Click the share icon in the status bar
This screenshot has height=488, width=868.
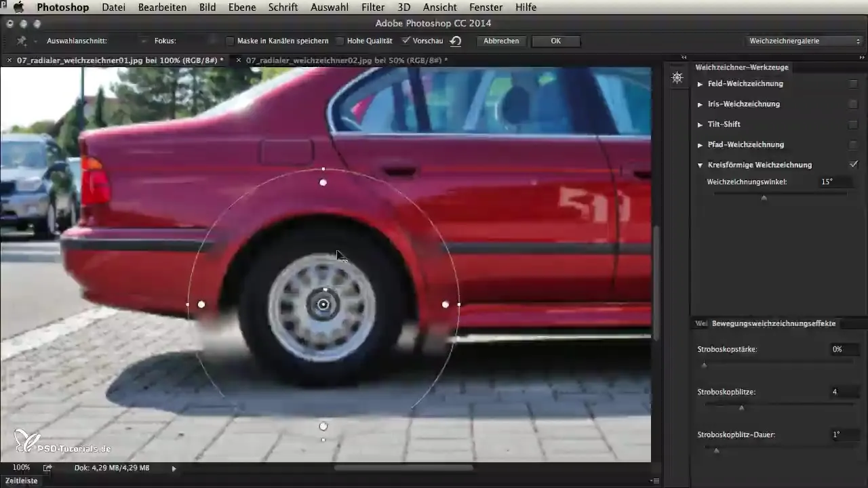(48, 468)
